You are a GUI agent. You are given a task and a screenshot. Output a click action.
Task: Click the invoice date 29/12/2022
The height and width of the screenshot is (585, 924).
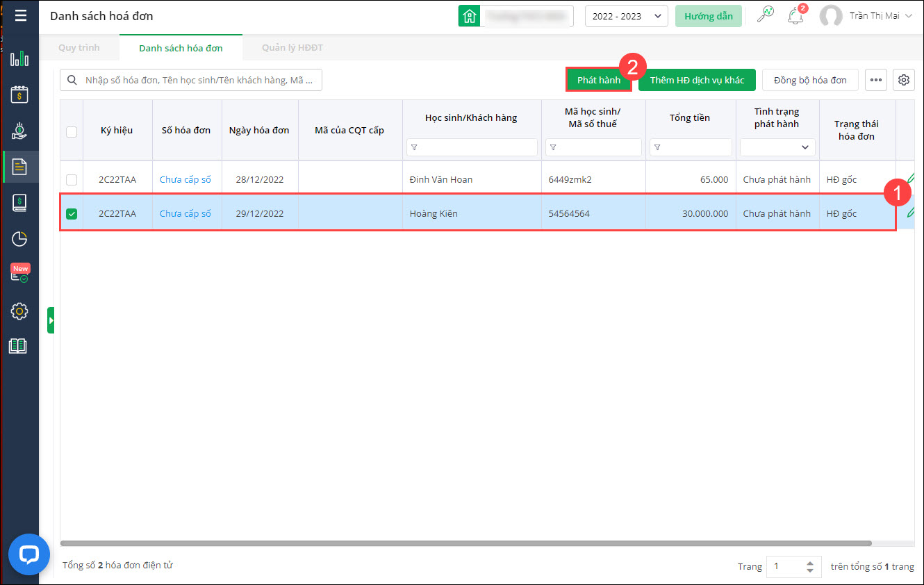pos(260,213)
